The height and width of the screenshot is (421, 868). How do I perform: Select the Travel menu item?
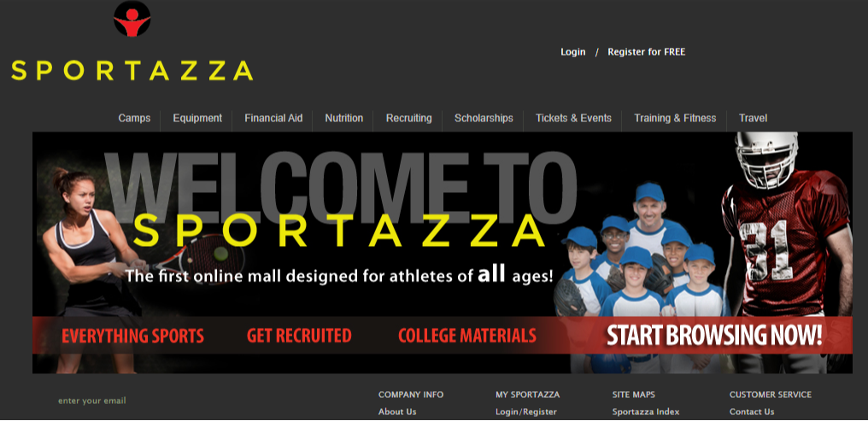[x=753, y=118]
